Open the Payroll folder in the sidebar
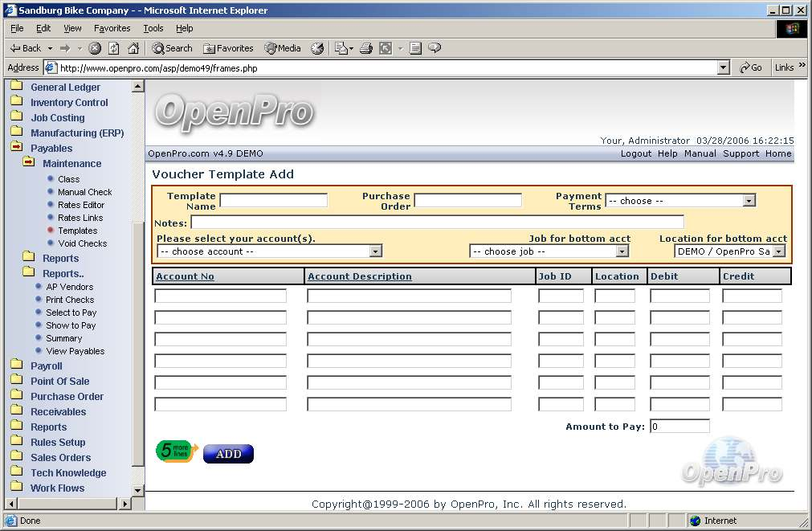 [x=46, y=366]
